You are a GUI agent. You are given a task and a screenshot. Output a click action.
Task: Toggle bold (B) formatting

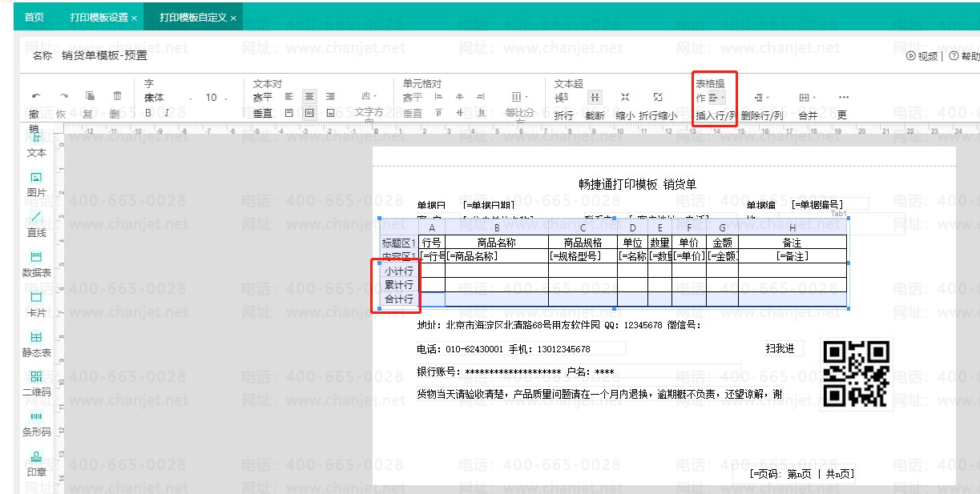148,114
